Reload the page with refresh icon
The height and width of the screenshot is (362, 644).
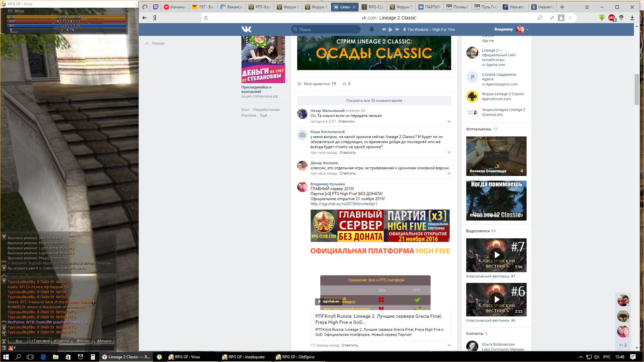206,18
